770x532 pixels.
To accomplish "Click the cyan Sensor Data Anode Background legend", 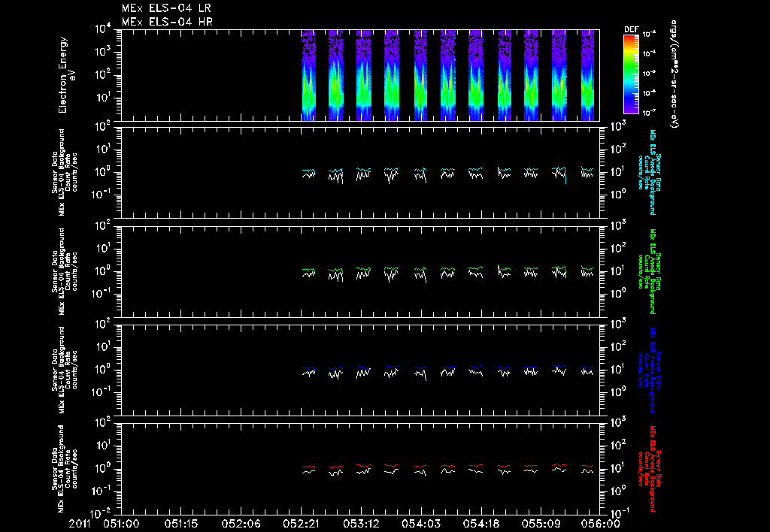I will [x=649, y=172].
